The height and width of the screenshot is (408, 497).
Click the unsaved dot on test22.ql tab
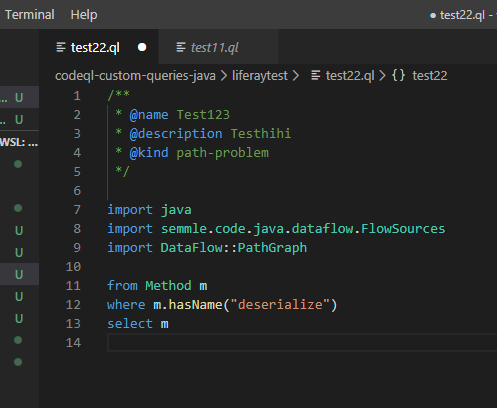click(142, 47)
